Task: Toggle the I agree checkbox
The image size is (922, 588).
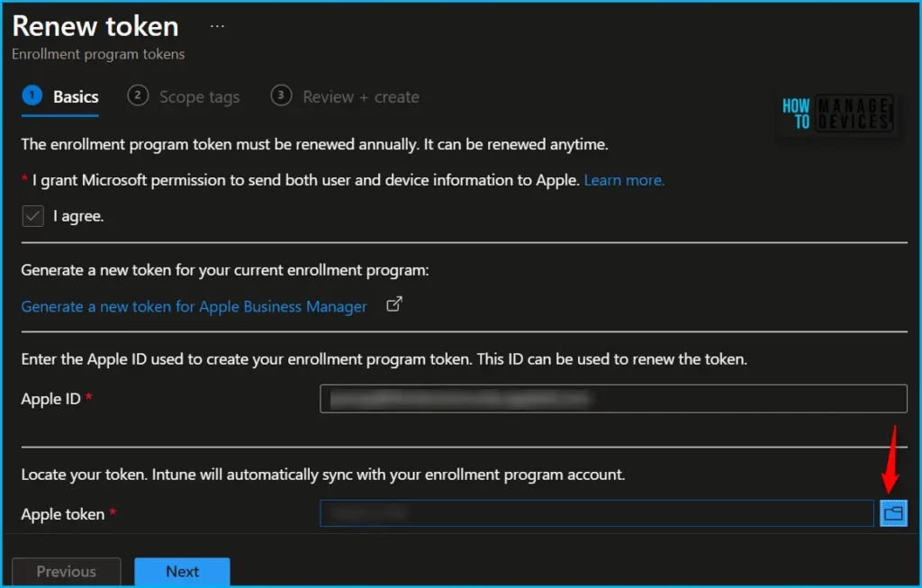Action: pos(33,216)
